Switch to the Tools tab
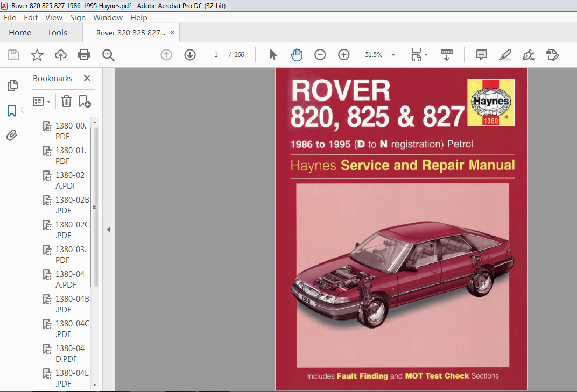The width and height of the screenshot is (577, 392). 57,33
